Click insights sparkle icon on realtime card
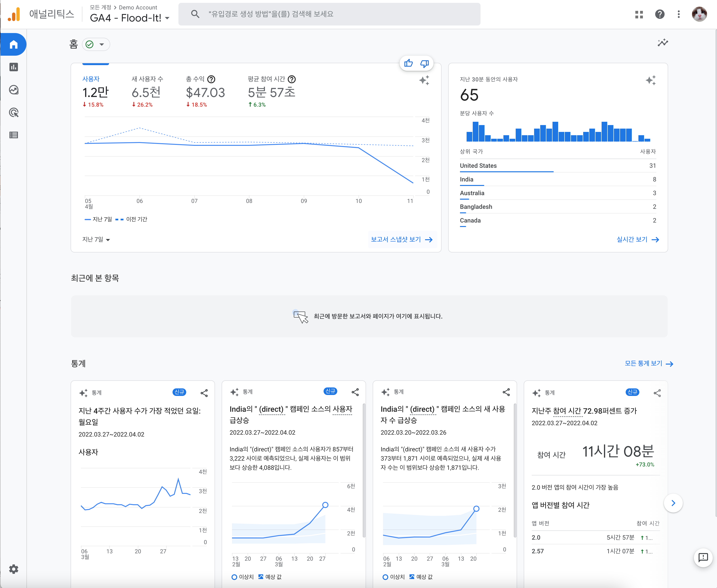 click(x=651, y=80)
